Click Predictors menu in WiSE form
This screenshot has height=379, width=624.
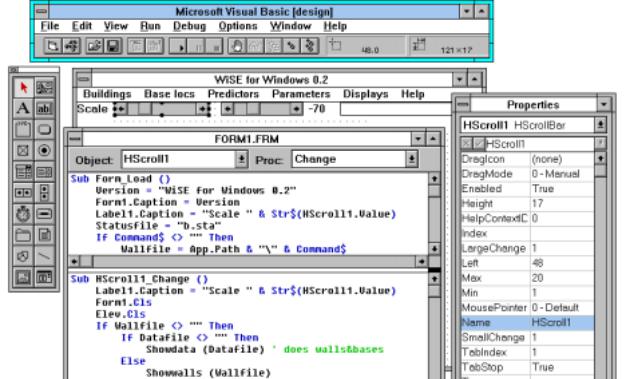click(233, 94)
